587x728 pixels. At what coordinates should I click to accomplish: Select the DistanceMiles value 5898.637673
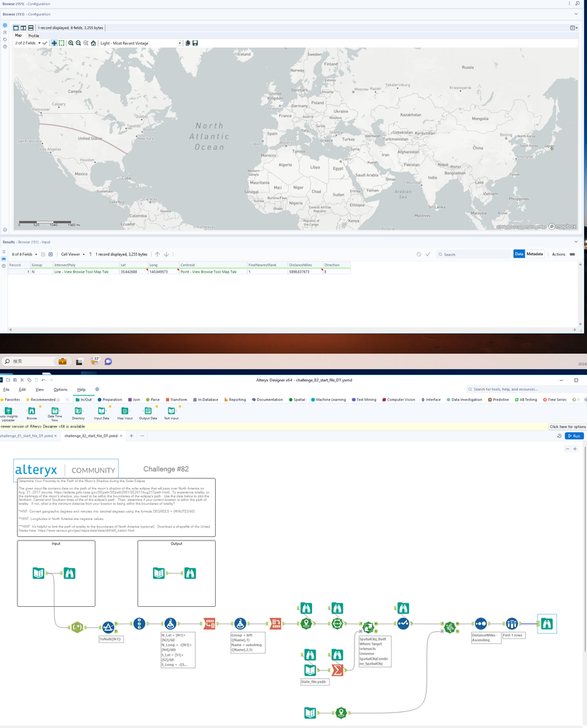tap(305, 271)
